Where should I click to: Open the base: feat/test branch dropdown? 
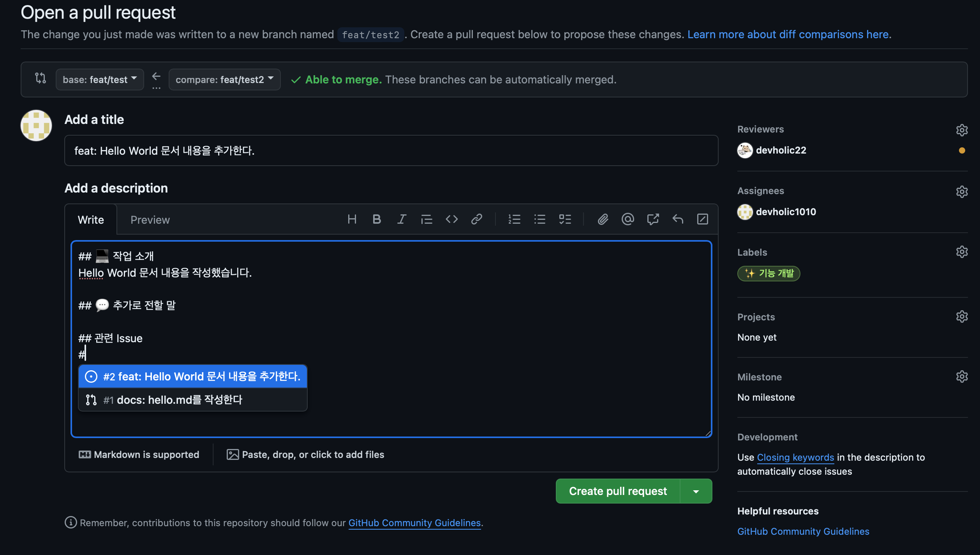pos(100,80)
